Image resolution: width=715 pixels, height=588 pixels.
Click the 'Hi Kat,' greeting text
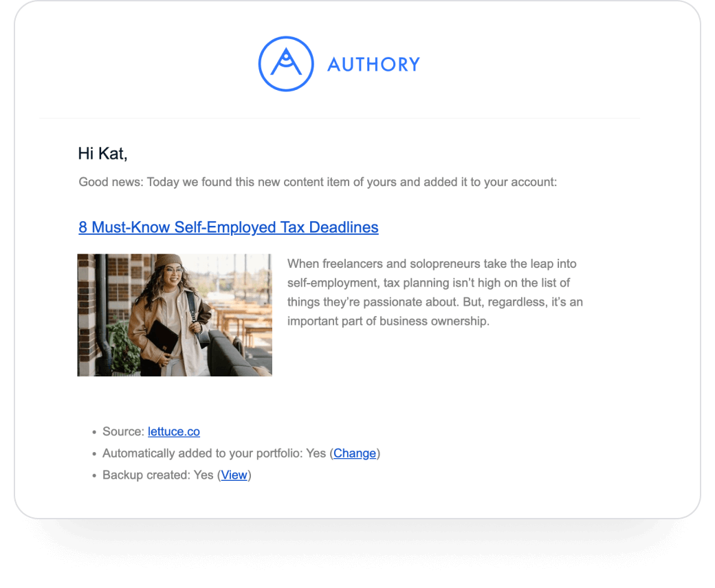tap(102, 154)
